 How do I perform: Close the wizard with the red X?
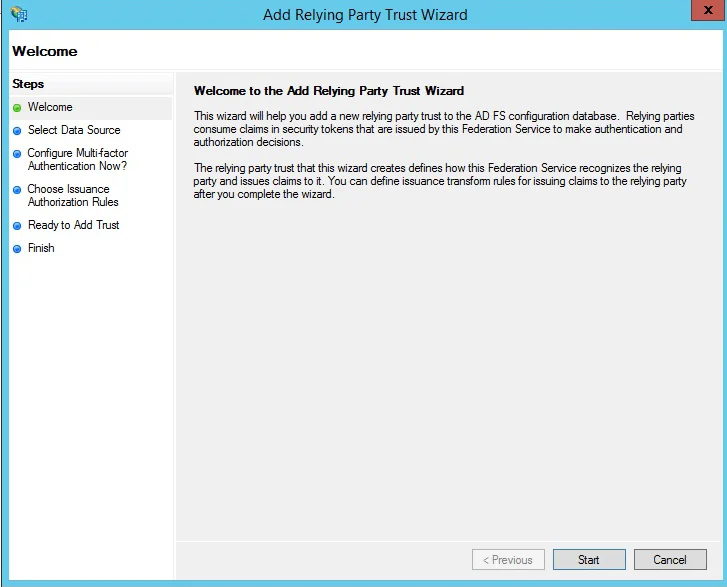point(708,10)
